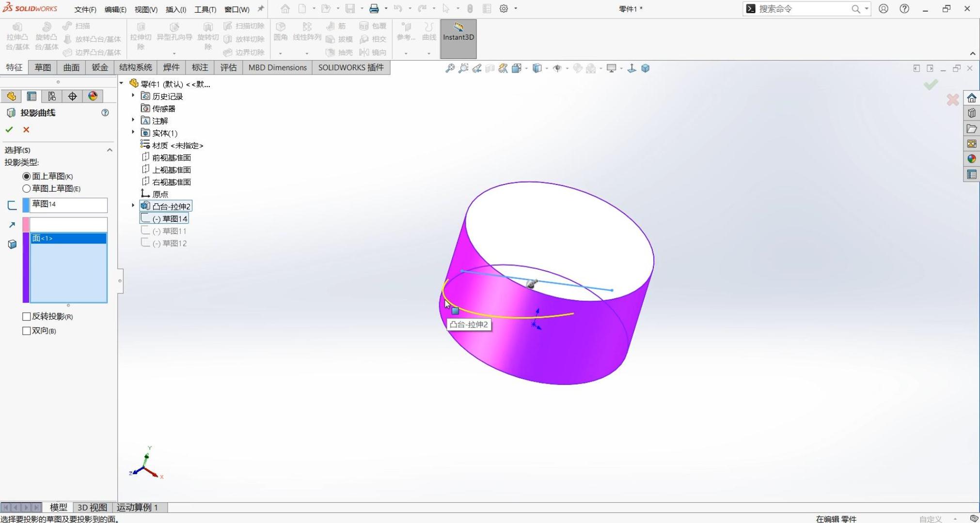Viewport: 980px width, 523px height.
Task: Open the DisplayManager appearance tab icon
Action: (x=93, y=96)
